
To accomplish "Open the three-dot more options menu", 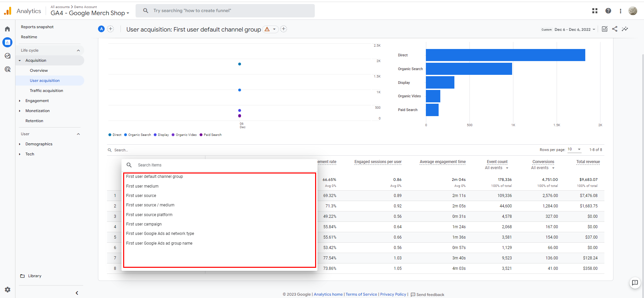I will (621, 11).
